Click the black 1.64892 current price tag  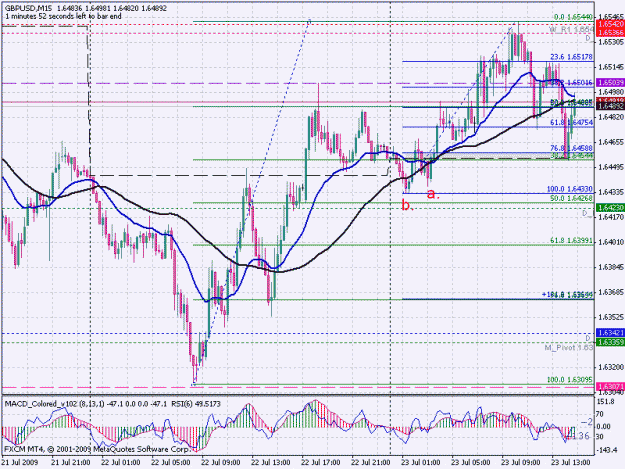(609, 106)
